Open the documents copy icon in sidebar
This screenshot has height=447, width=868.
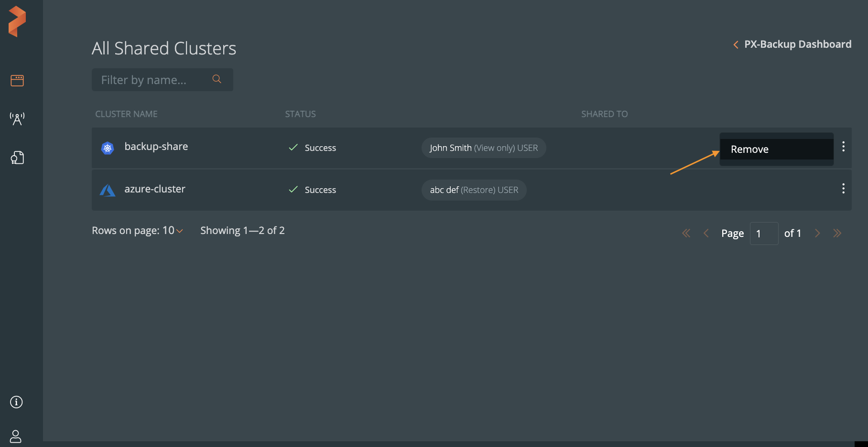pyautogui.click(x=17, y=158)
